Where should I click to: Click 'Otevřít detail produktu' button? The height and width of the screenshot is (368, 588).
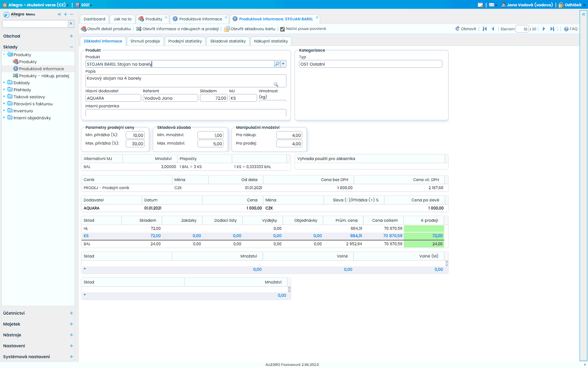(x=106, y=29)
